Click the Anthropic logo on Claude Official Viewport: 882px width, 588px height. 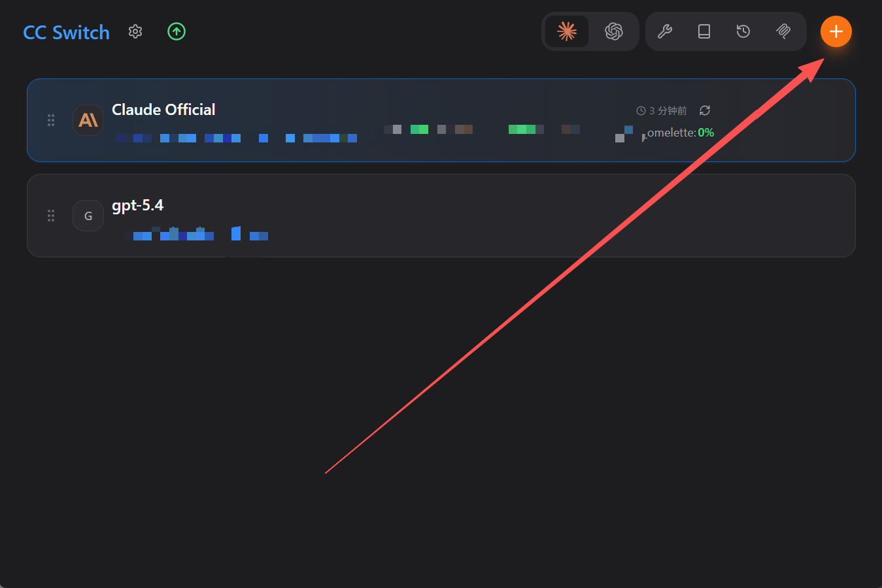point(88,120)
